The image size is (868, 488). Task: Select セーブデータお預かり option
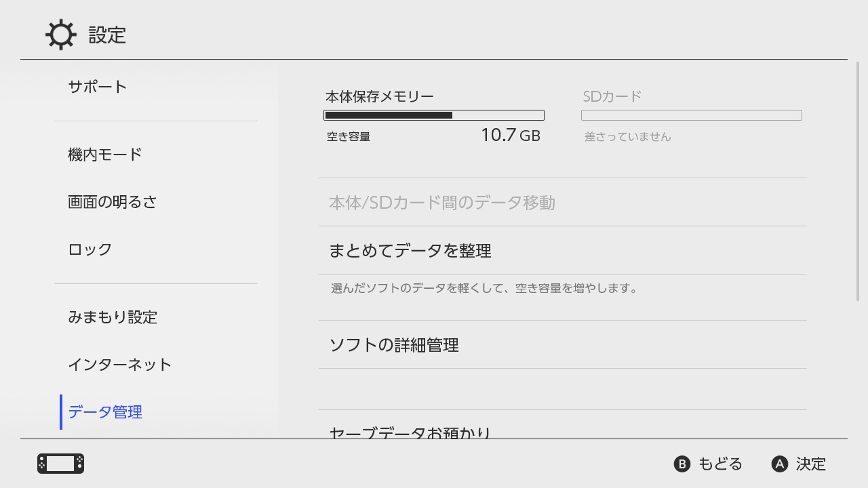[x=410, y=432]
